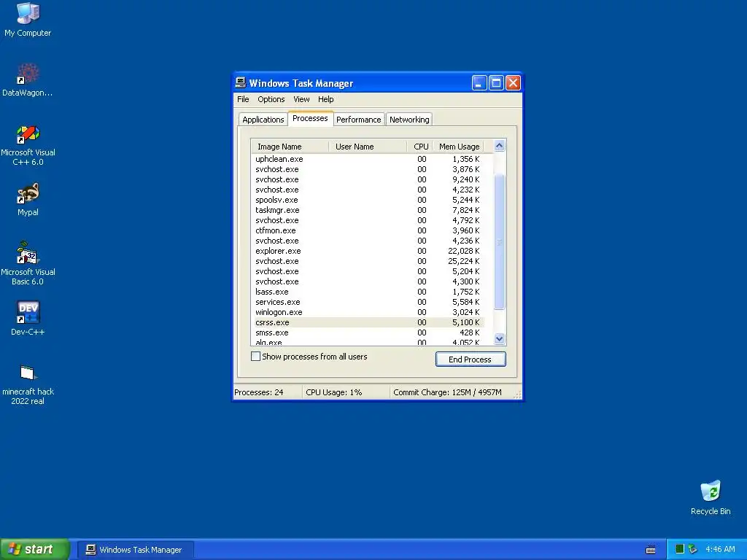Launch the Dev-C++ desktop icon
The width and height of the screenshot is (747, 560).
(x=28, y=318)
